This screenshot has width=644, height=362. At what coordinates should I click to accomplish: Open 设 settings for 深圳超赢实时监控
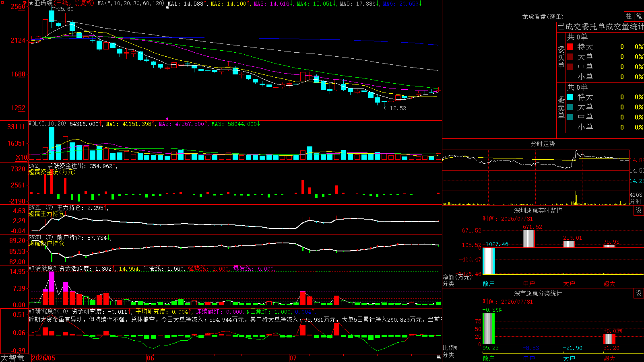pyautogui.click(x=639, y=210)
